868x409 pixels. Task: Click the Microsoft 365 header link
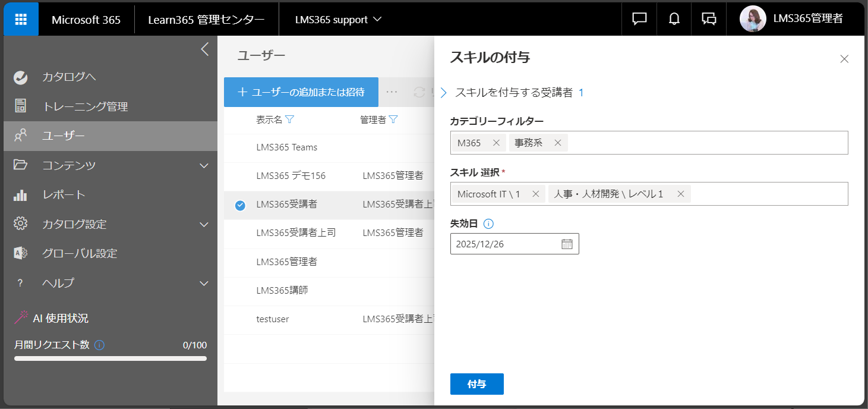86,20
